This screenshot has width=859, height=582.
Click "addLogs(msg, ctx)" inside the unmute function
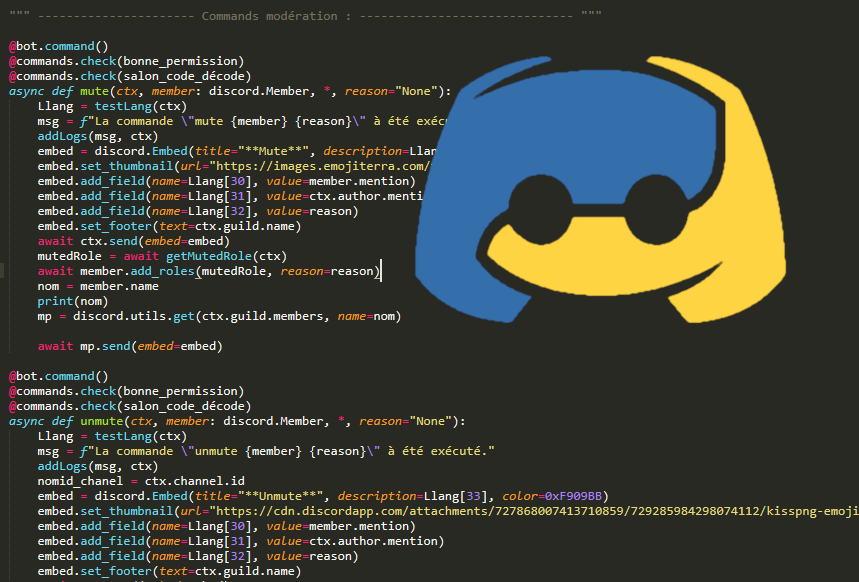(x=98, y=466)
